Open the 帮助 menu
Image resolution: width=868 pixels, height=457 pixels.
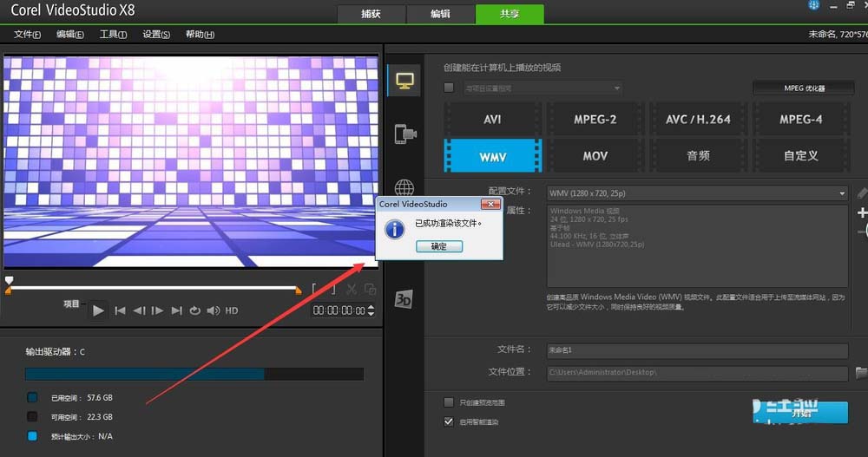coord(200,35)
